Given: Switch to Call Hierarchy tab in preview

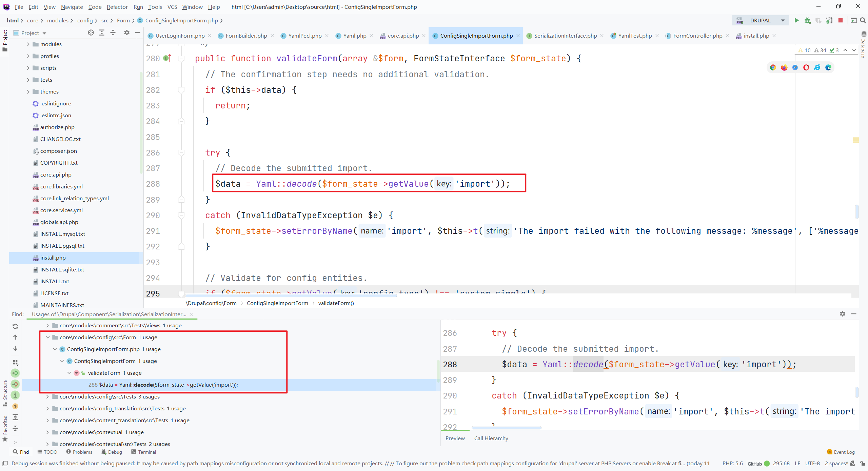Looking at the screenshot, I should [491, 438].
